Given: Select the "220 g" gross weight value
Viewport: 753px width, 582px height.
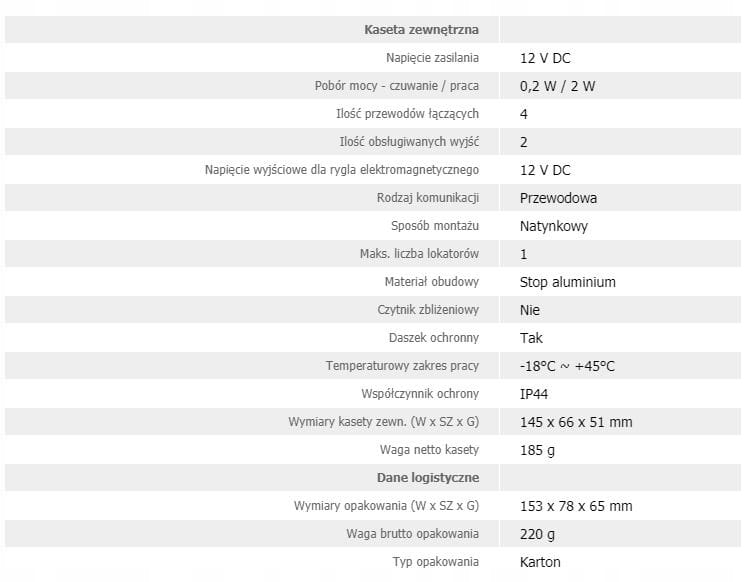Looking at the screenshot, I should 537,534.
